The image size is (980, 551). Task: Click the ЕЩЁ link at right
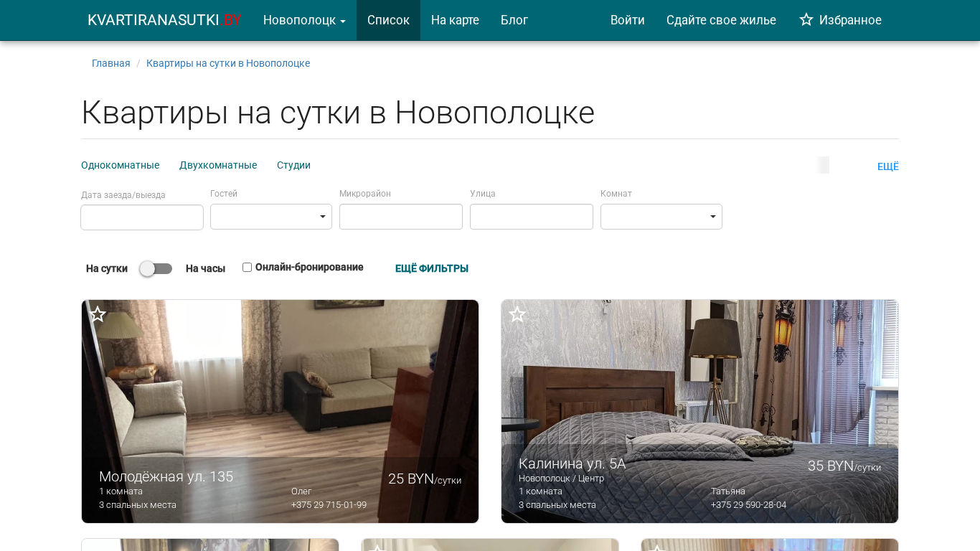point(888,166)
